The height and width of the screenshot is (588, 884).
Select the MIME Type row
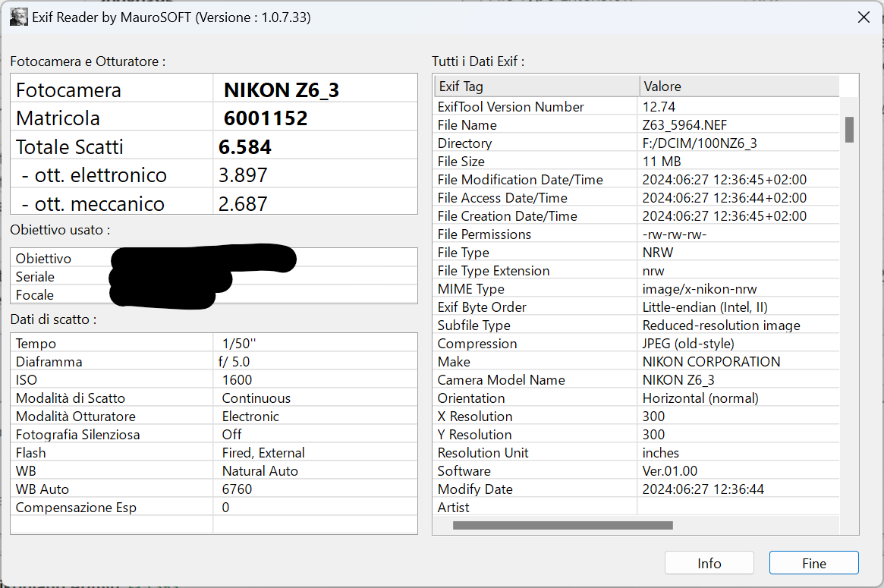[637, 288]
